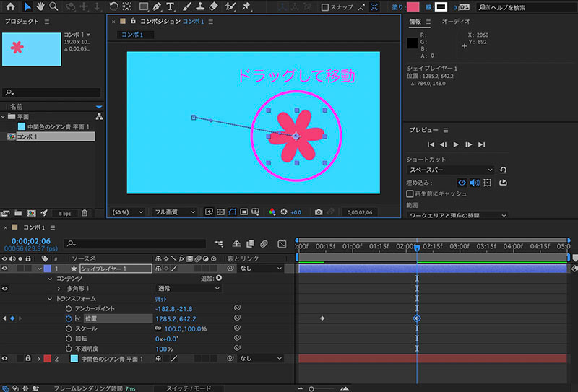Select the Zoom magnifier tool
Screen dimensions: 578x392
[x=53, y=6]
